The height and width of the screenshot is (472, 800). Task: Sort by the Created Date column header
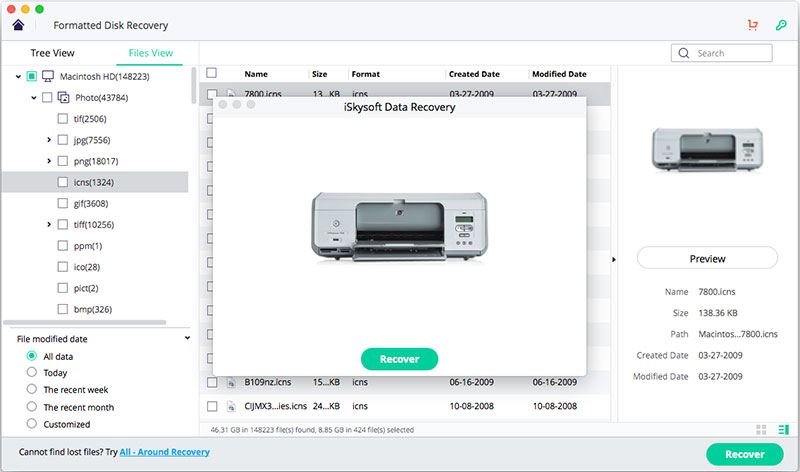474,74
